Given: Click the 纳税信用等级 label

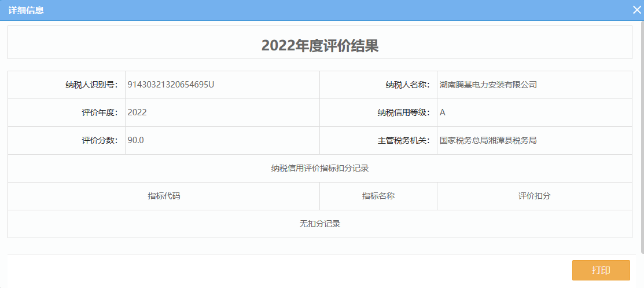Looking at the screenshot, I should [404, 112].
